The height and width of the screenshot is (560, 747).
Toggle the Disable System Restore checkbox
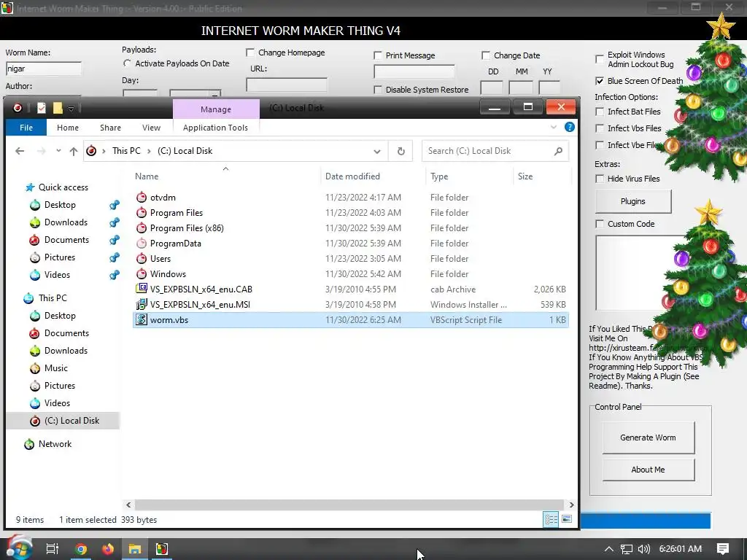[378, 90]
